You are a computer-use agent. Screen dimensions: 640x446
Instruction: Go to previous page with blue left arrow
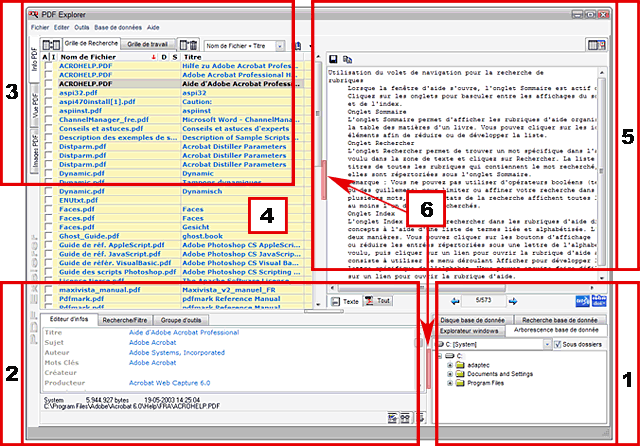(x=455, y=301)
